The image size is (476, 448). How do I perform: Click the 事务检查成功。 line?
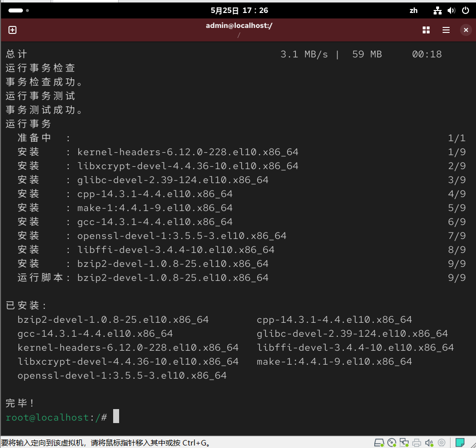[44, 82]
